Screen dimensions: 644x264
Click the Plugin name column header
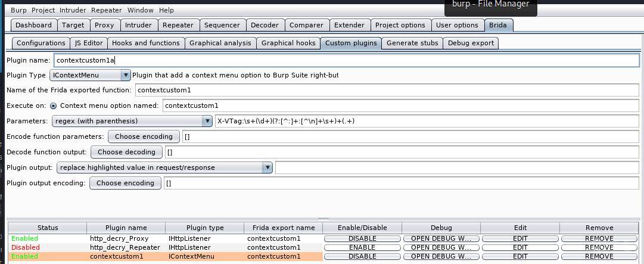point(126,228)
